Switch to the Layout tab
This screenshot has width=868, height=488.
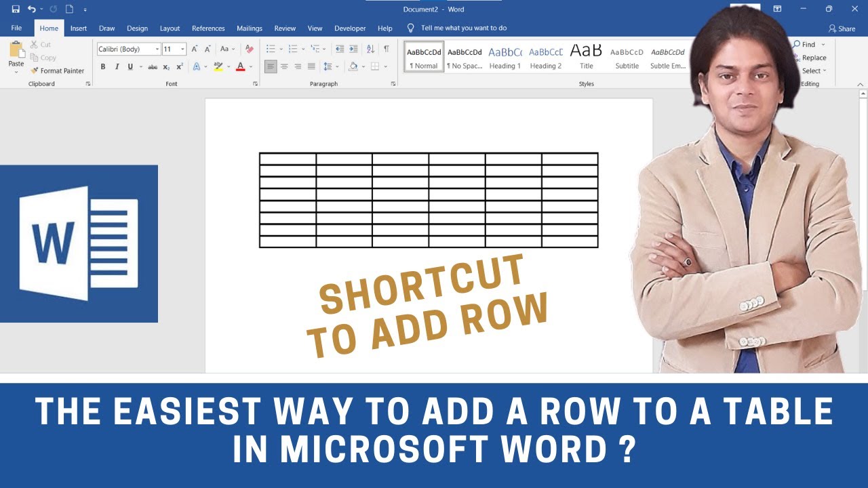(x=170, y=28)
